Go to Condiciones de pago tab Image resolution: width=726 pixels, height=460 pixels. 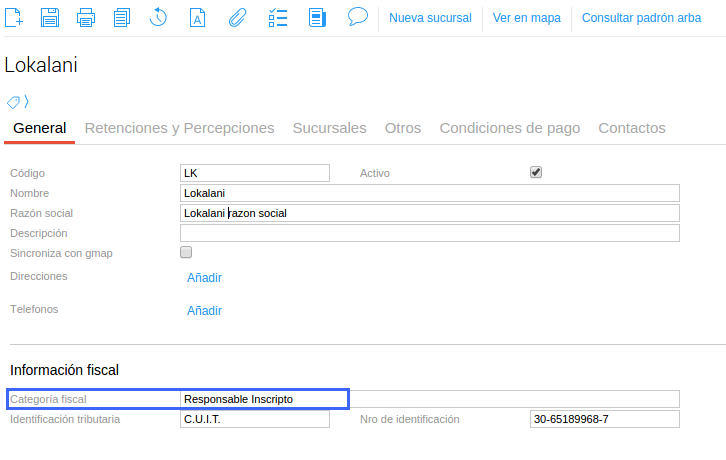510,128
